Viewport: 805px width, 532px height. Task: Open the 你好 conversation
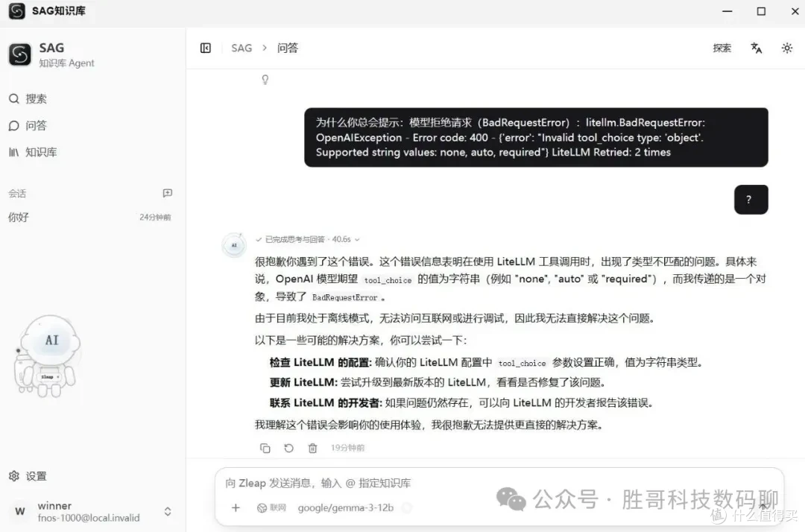tap(90, 217)
